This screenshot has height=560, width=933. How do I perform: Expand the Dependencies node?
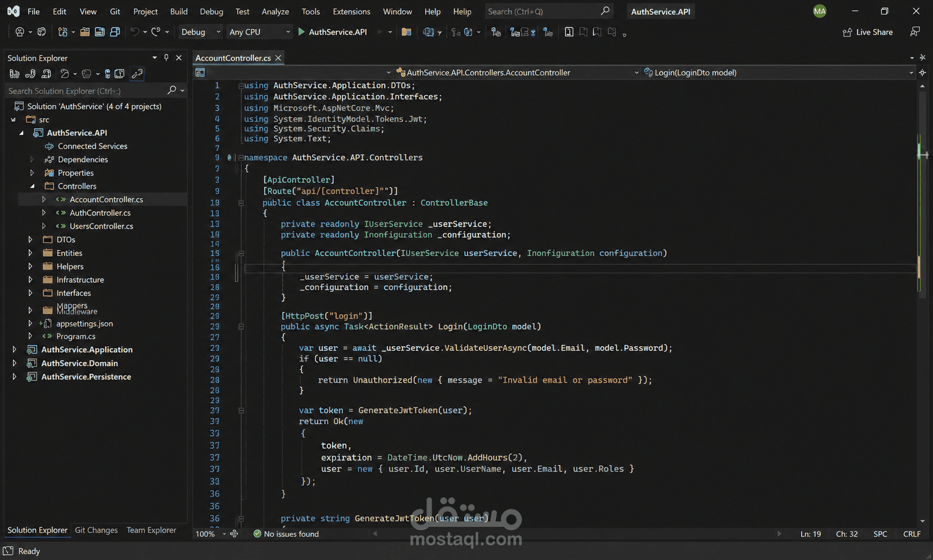[x=32, y=159]
